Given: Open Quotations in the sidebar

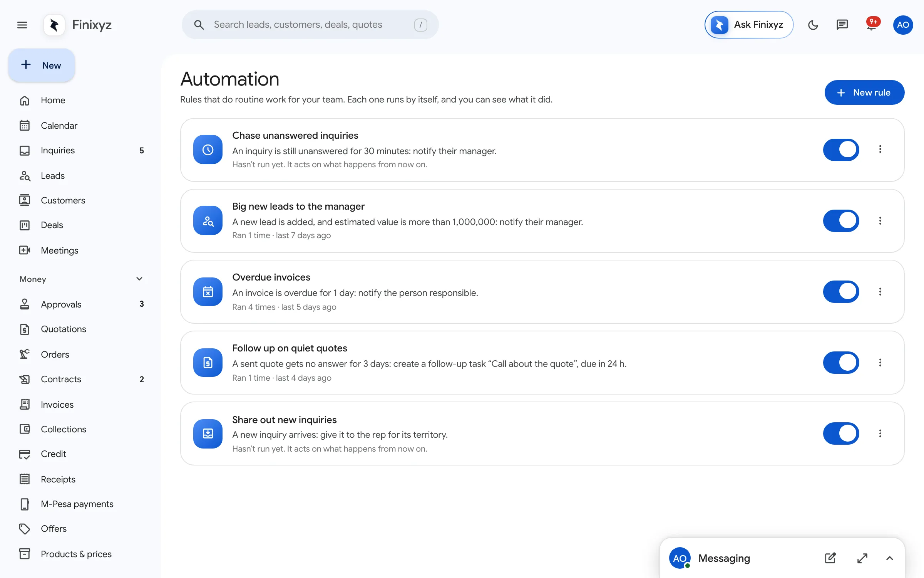Looking at the screenshot, I should pyautogui.click(x=81, y=329).
